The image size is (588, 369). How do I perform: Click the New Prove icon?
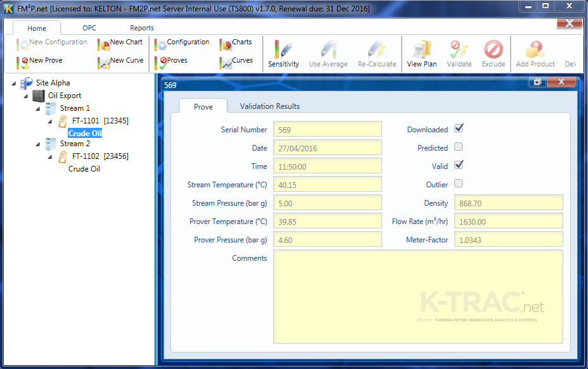(x=22, y=63)
